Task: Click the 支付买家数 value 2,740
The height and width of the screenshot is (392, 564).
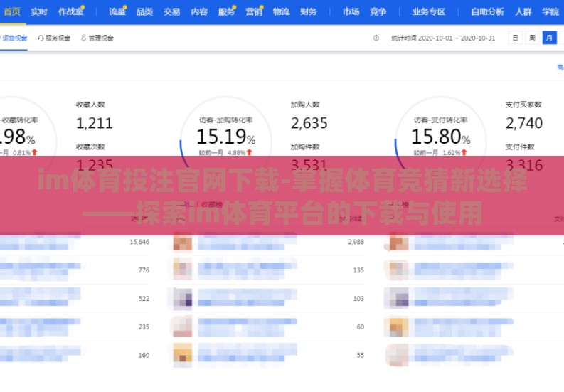Action: tap(524, 124)
